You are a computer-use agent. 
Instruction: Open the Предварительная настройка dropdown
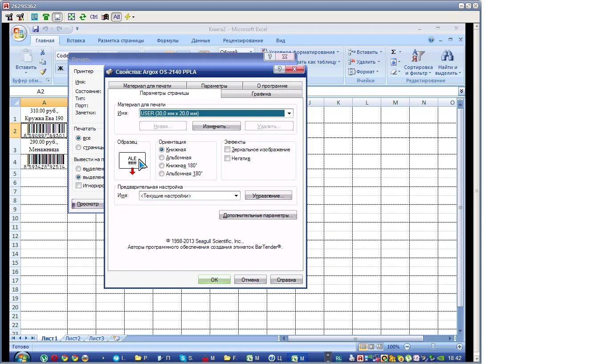[x=236, y=196]
